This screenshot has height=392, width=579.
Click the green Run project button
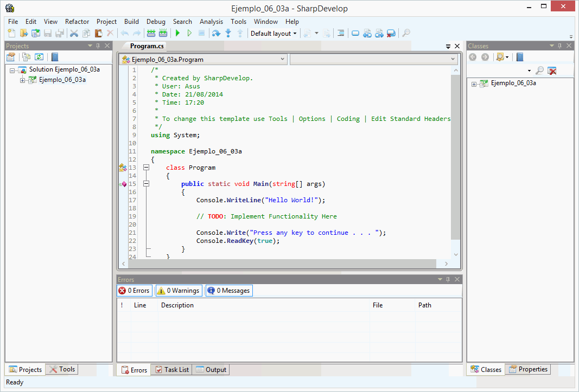click(177, 34)
